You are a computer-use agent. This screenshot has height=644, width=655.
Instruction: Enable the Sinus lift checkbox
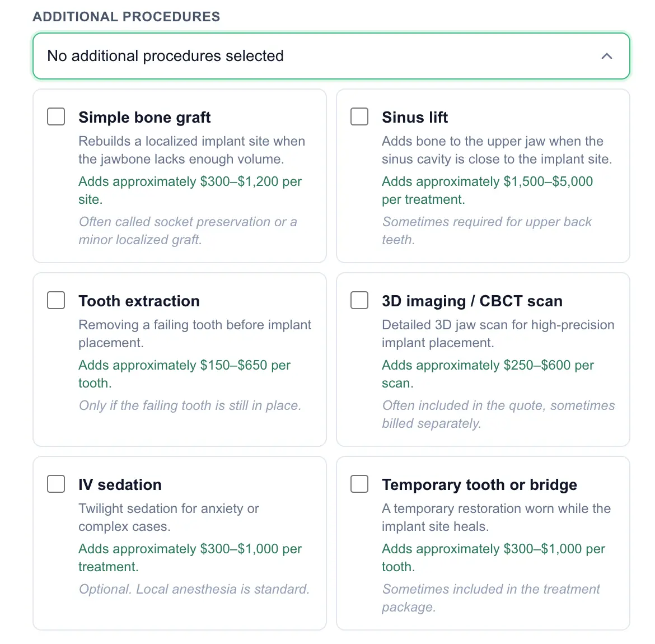(x=359, y=116)
